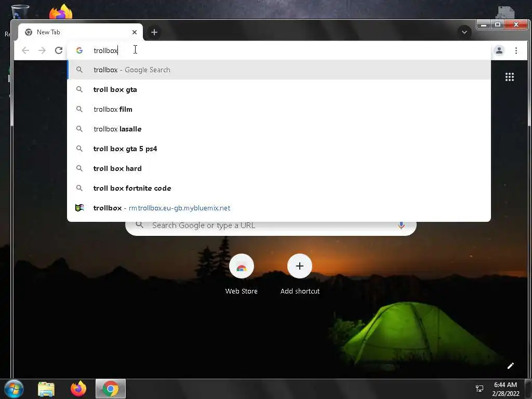532x399 pixels.
Task: Open the rmtrollbox.eu-gb.mybluemix.net suggestion
Action: pyautogui.click(x=279, y=208)
